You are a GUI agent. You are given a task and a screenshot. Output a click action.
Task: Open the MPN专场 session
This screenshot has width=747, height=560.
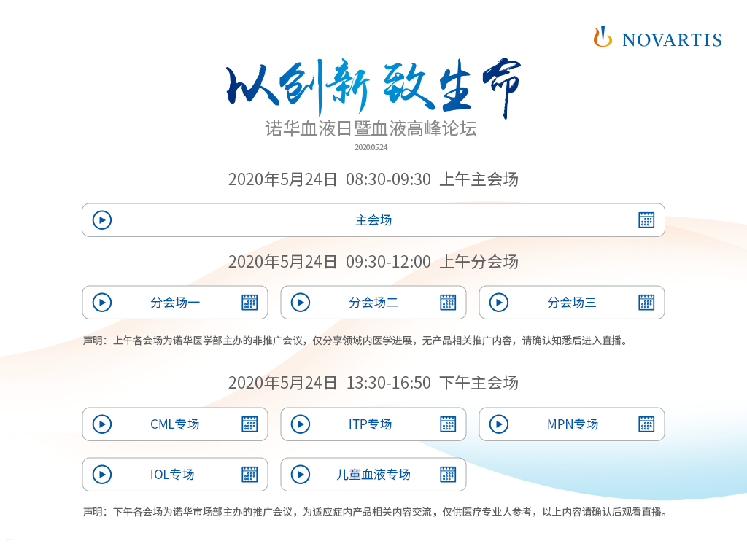coord(572,424)
